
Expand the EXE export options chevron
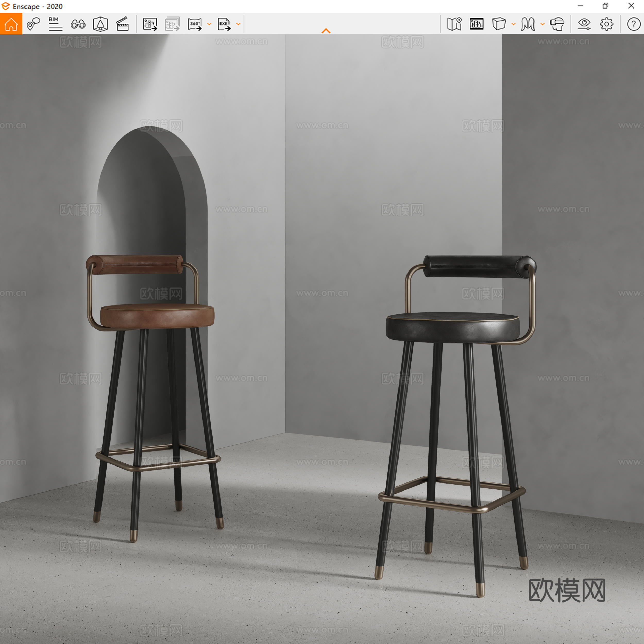click(x=238, y=24)
